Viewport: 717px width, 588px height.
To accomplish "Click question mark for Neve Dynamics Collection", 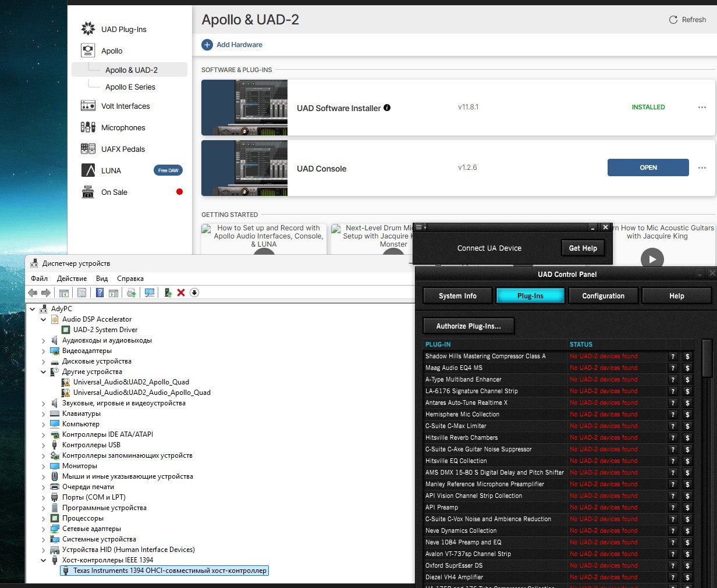I will 673,531.
